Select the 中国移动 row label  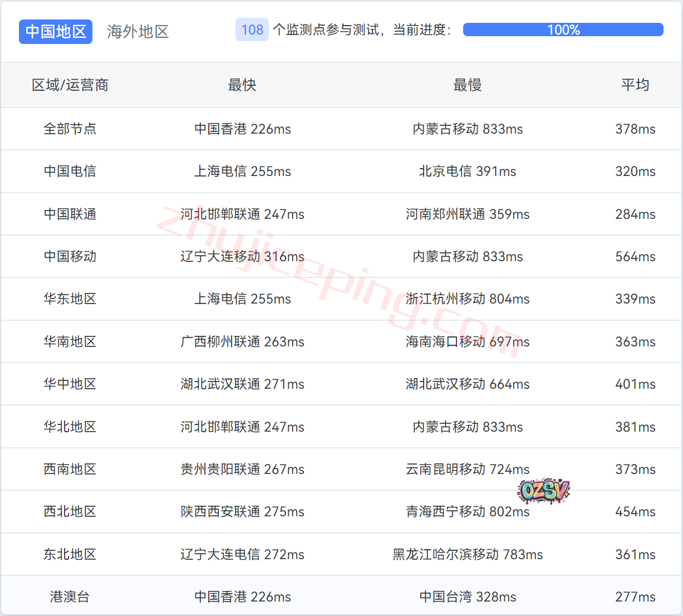click(70, 257)
